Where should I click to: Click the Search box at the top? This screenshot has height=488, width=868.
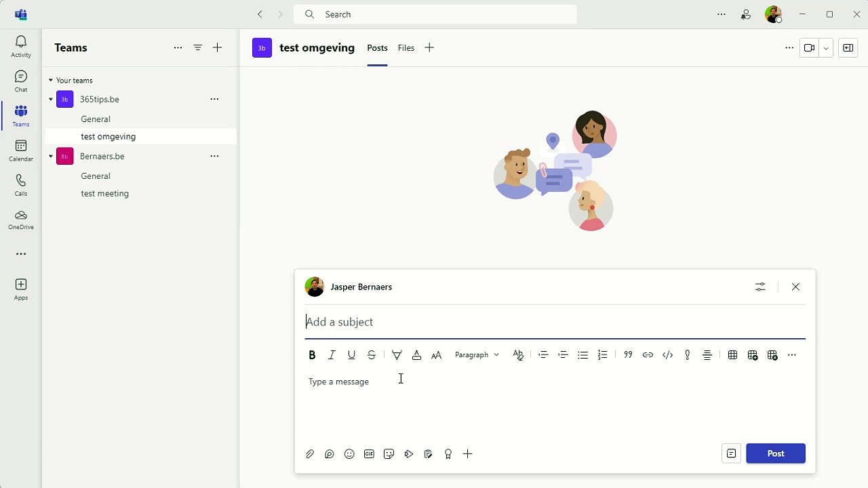(435, 14)
